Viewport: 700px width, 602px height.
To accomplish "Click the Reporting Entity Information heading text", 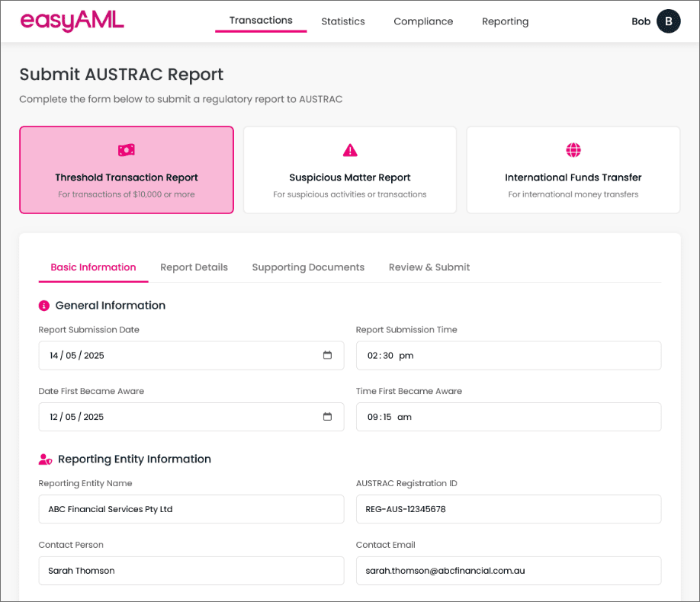I will [x=134, y=460].
